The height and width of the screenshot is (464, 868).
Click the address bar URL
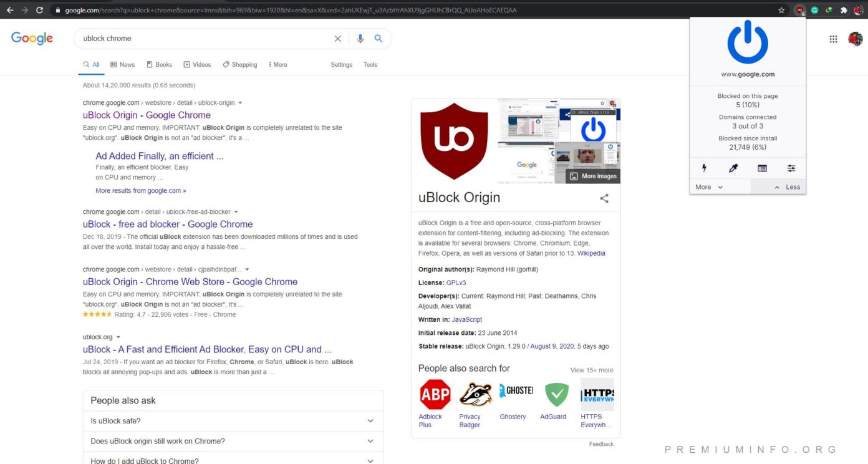[291, 10]
